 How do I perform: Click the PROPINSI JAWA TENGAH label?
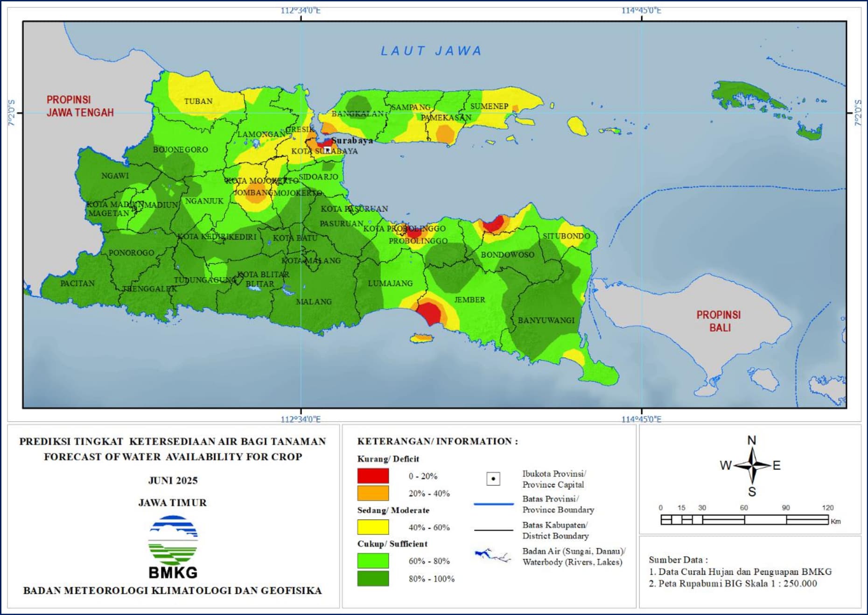(x=80, y=106)
